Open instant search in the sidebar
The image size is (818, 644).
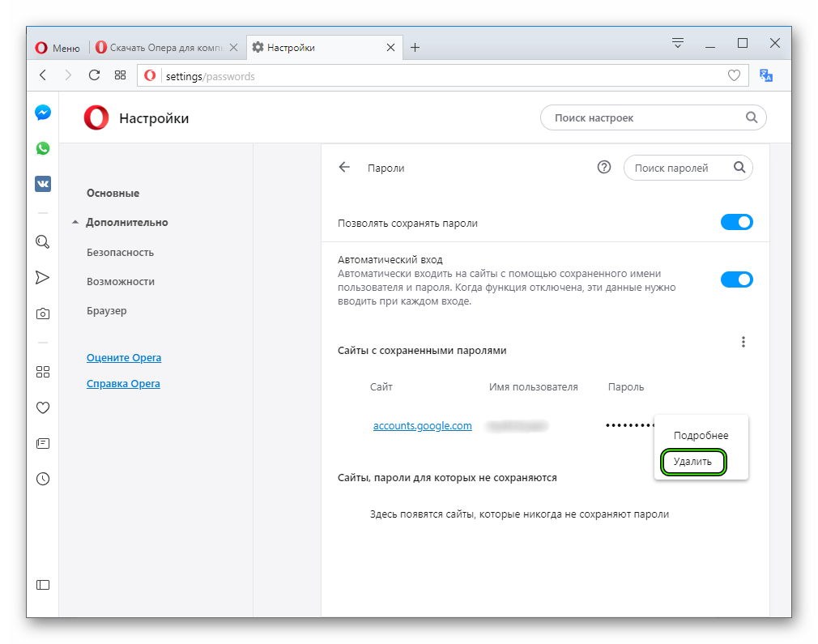point(43,241)
